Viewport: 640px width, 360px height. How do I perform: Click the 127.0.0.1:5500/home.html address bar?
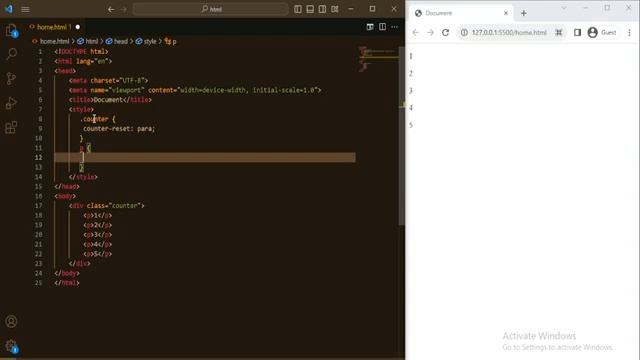click(x=509, y=33)
